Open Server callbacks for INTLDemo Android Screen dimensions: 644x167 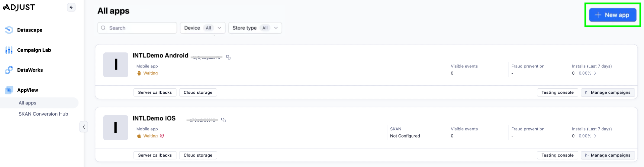click(155, 92)
